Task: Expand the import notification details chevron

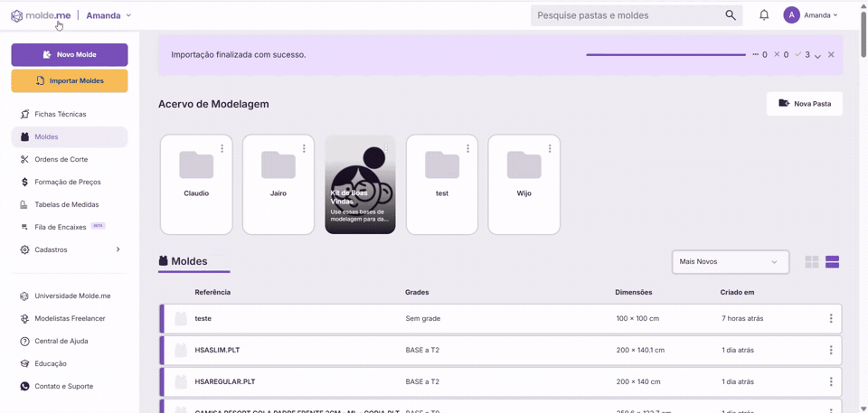Action: [817, 56]
